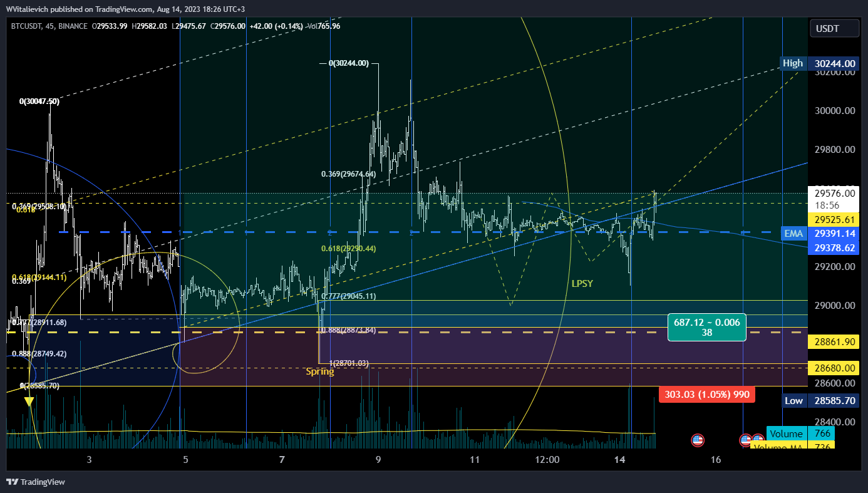Click the 0.888(28749.42) fib label
The height and width of the screenshot is (493, 868).
(39, 353)
